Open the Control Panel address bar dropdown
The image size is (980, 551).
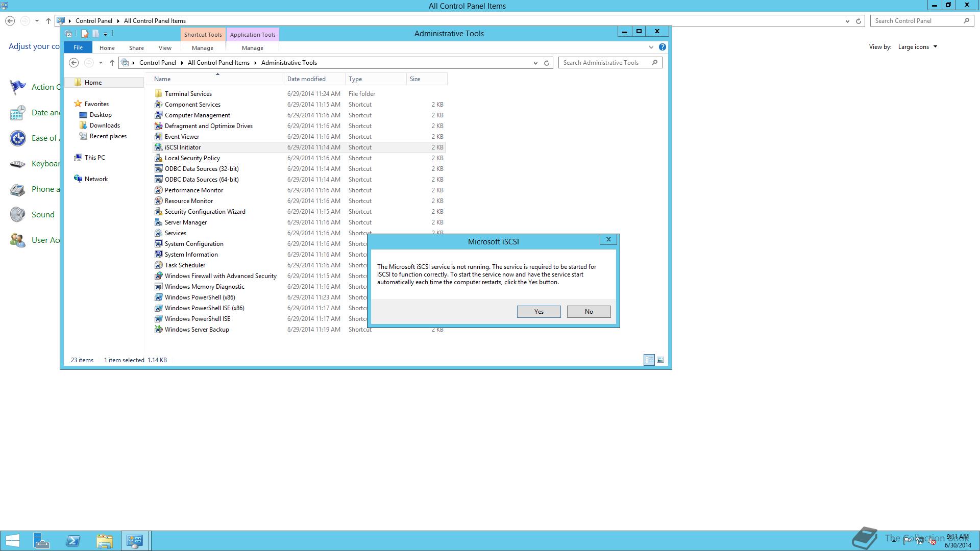(847, 21)
